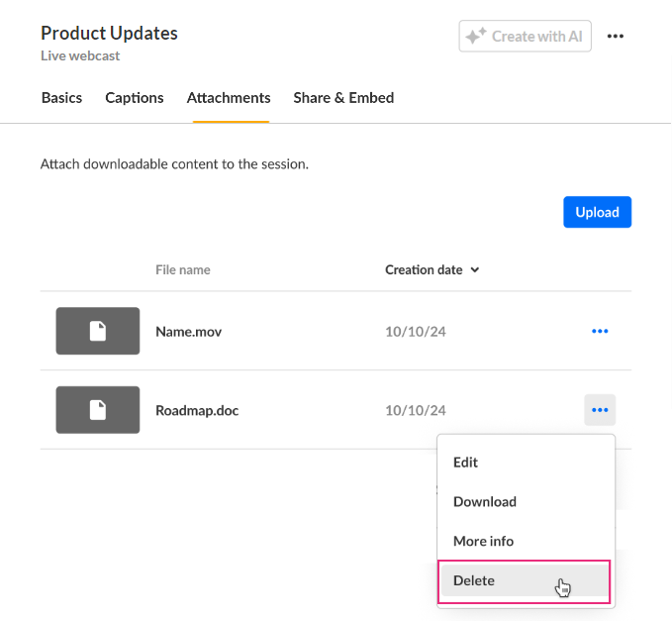Switch to the Basics tab

coord(61,98)
